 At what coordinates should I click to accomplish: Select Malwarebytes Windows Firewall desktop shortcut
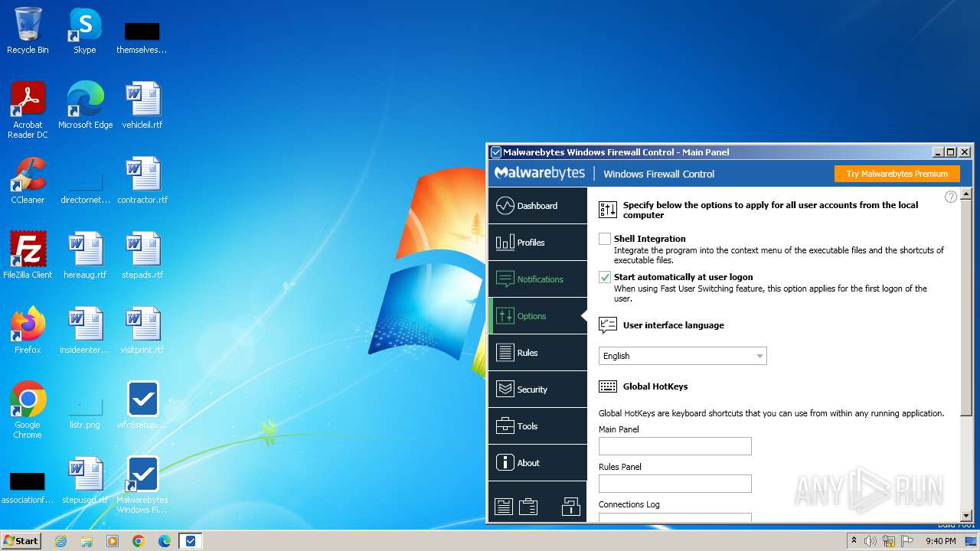[142, 485]
